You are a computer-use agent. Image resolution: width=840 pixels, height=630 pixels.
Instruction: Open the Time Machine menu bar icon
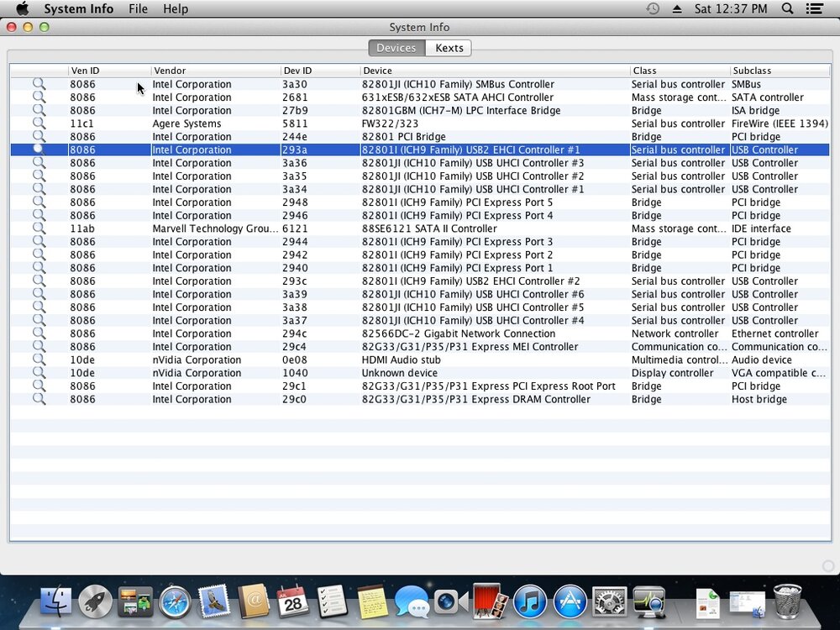pyautogui.click(x=653, y=8)
